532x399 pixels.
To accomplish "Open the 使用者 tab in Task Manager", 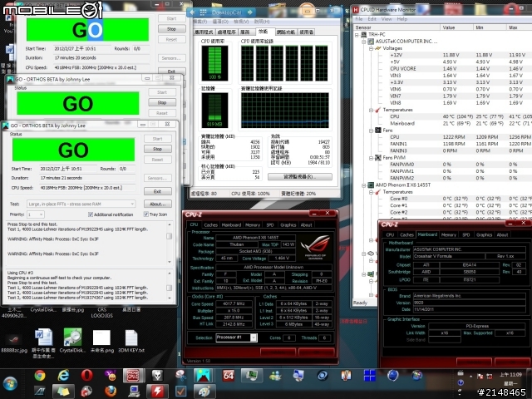I will pos(307,32).
